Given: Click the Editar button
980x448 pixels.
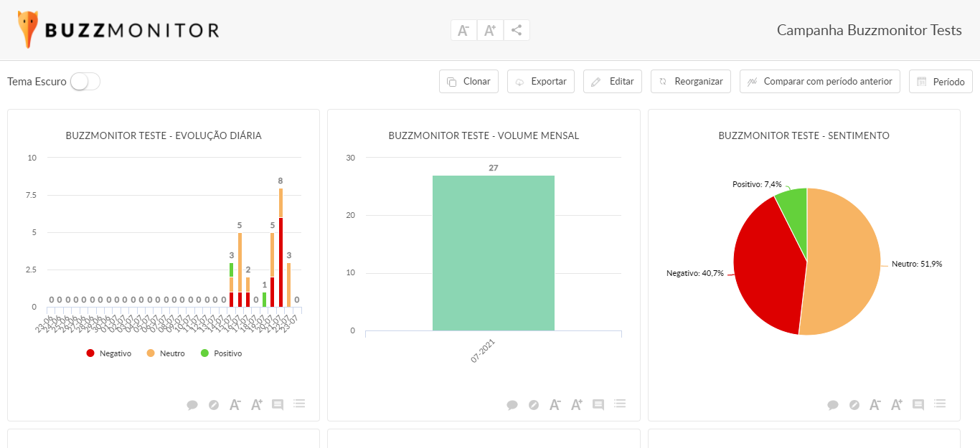Looking at the screenshot, I should 613,82.
